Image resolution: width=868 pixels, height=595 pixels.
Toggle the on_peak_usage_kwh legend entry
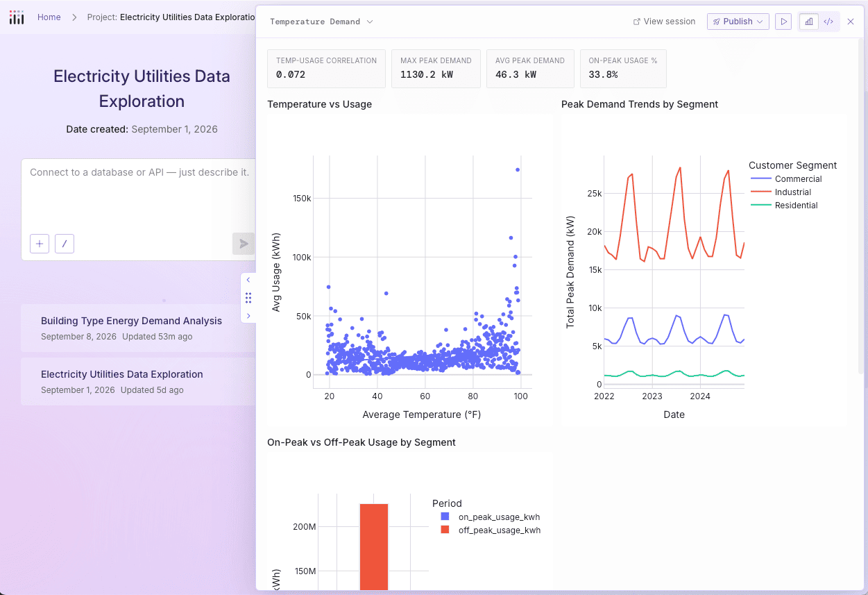click(x=490, y=517)
